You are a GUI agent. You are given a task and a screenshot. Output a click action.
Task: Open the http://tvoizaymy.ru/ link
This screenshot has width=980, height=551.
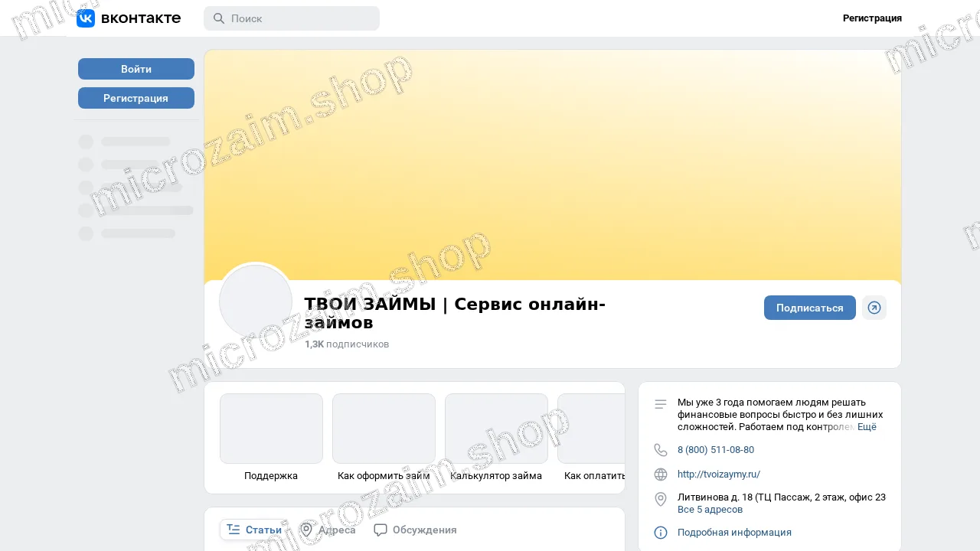(x=719, y=474)
